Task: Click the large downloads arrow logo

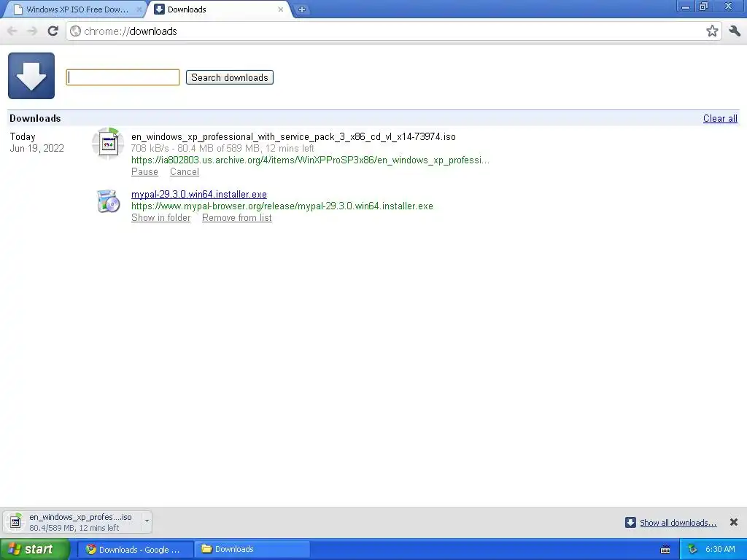Action: coord(31,76)
